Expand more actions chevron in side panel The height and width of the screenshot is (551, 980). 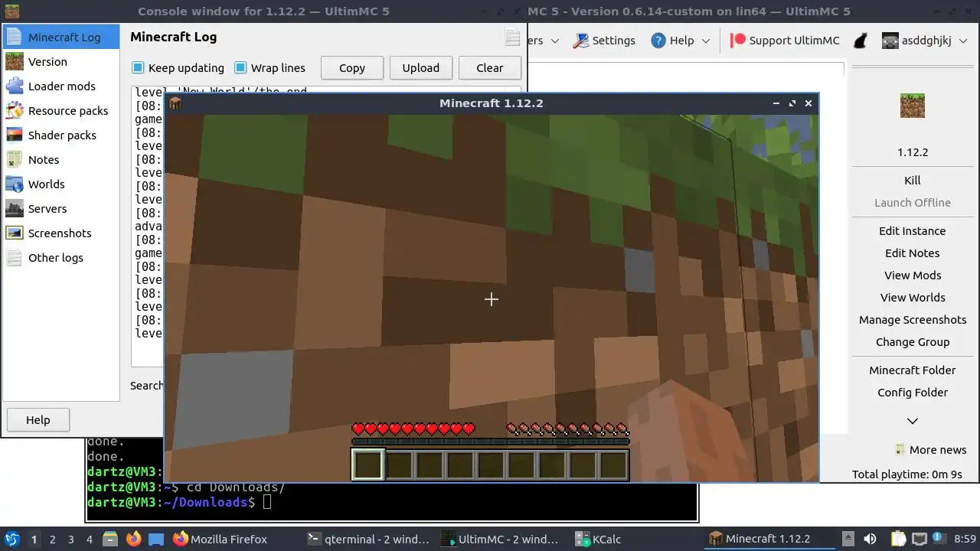coord(913,421)
